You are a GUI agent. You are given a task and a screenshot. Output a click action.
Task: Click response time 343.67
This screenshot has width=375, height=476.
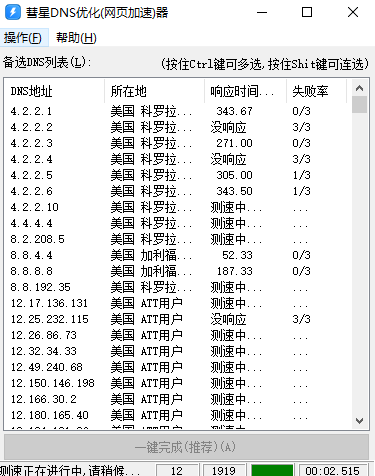[234, 111]
